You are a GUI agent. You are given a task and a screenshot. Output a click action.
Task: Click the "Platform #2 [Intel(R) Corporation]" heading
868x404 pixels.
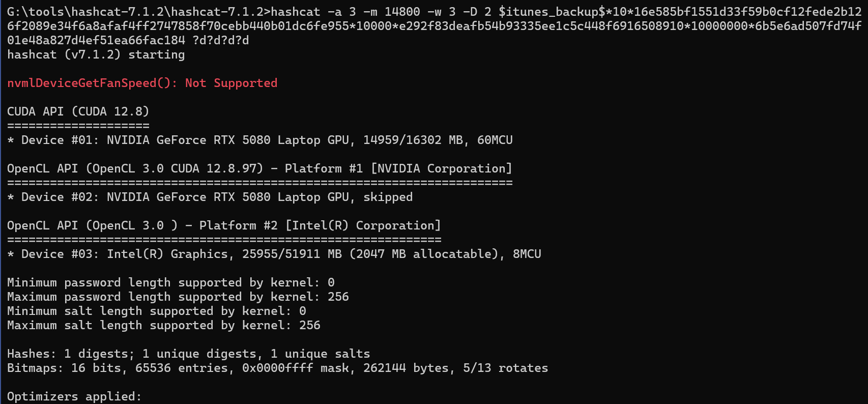[x=320, y=225]
